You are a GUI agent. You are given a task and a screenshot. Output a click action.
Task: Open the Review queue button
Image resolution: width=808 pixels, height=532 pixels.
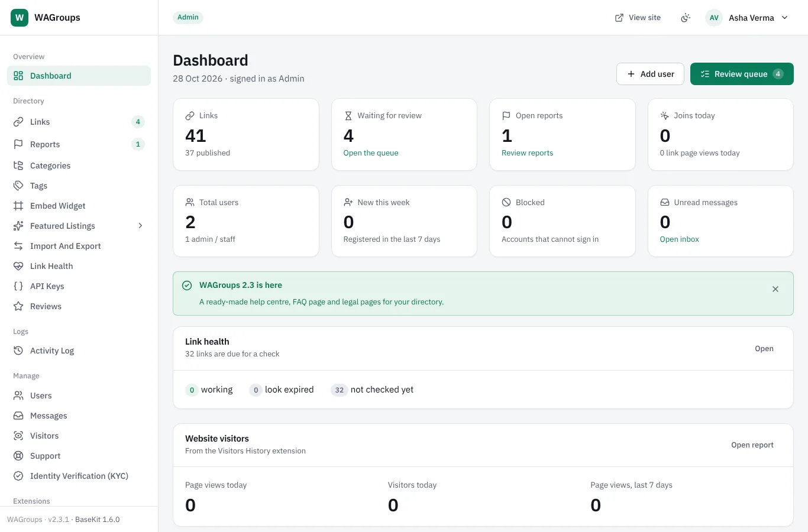click(x=742, y=74)
